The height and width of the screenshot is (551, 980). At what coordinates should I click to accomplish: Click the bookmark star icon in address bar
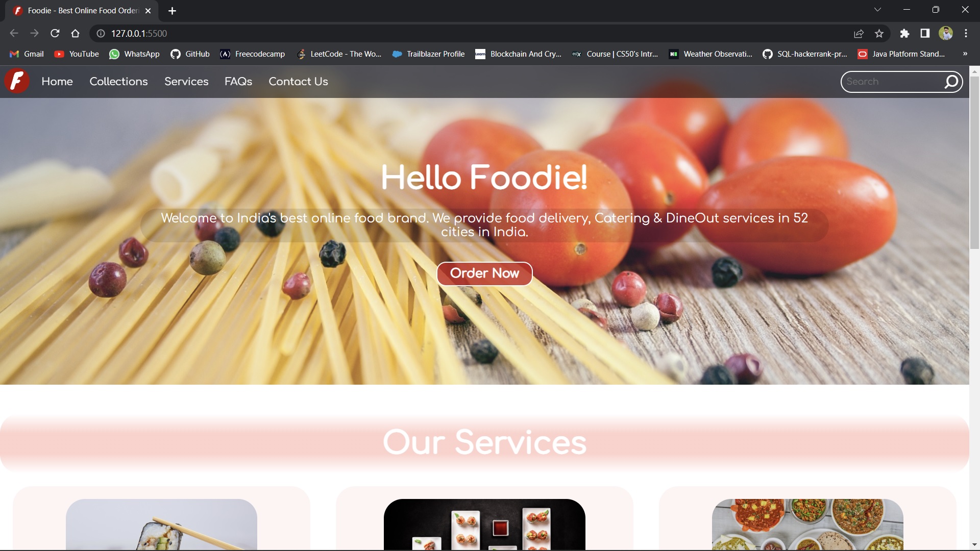[x=879, y=34]
